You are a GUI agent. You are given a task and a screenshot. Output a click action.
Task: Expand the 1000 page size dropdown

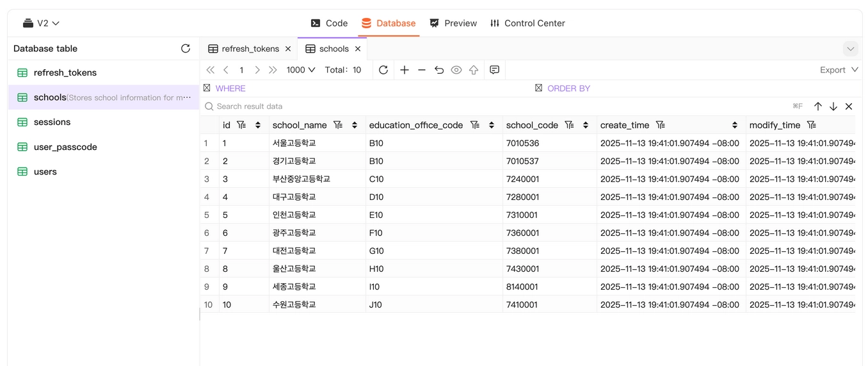pos(301,70)
